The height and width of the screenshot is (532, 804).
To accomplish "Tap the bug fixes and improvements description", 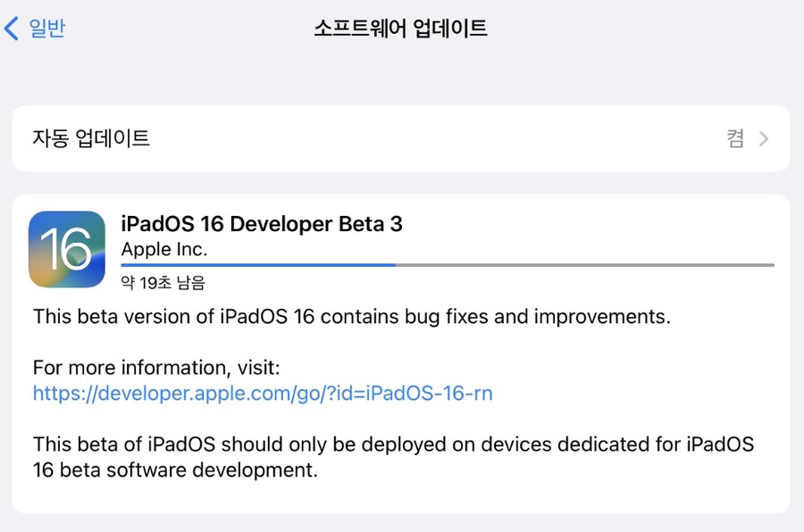I will point(352,317).
